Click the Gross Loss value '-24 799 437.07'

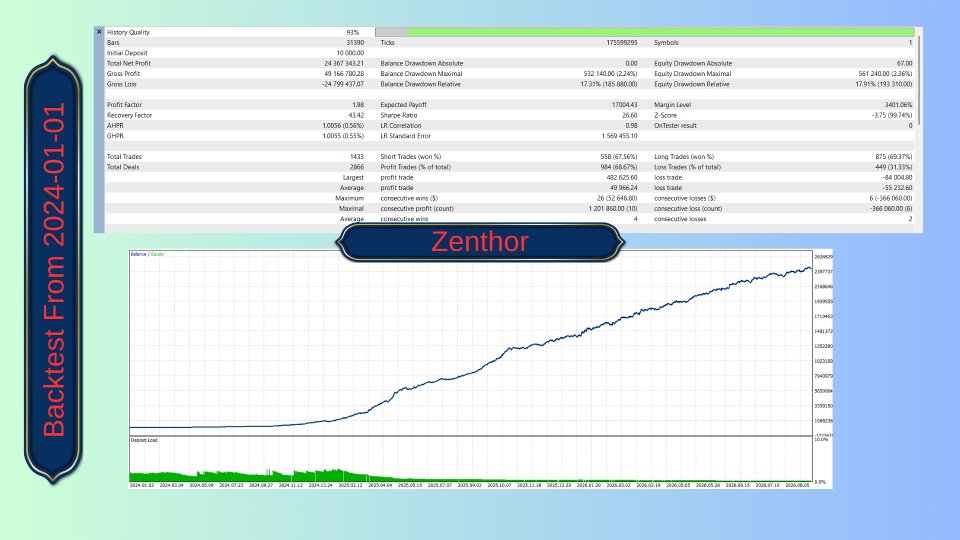tap(343, 84)
